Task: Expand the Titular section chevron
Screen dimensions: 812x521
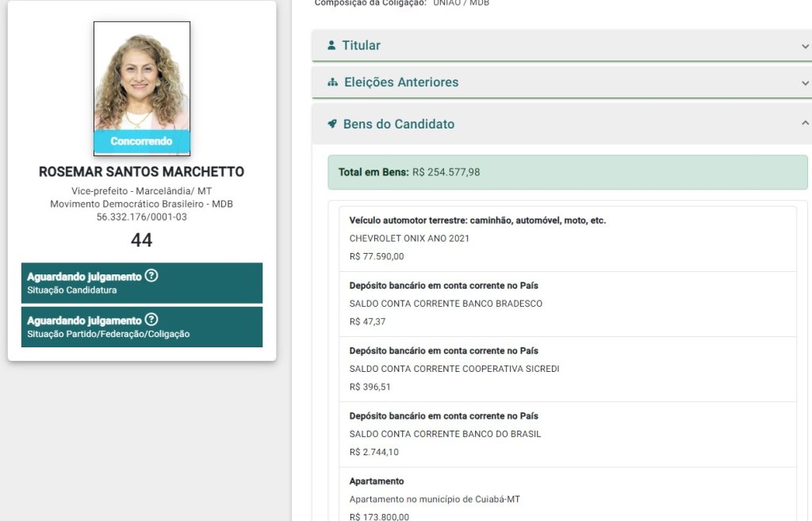Action: [805, 46]
